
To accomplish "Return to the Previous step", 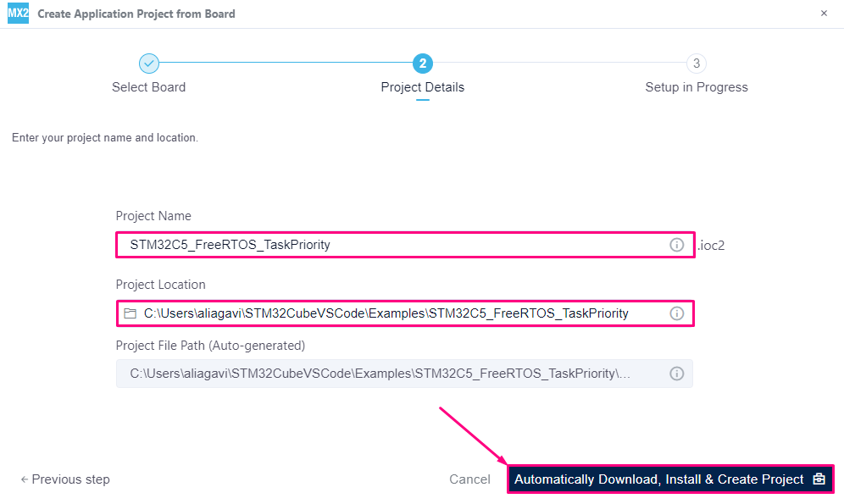I will (65, 479).
